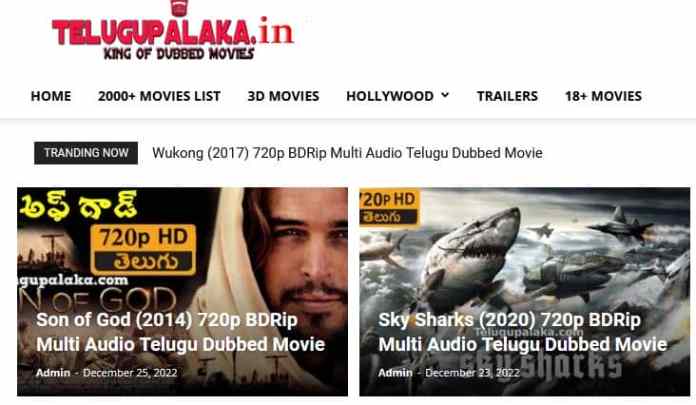Click the TRANDING NOW label

coord(86,153)
